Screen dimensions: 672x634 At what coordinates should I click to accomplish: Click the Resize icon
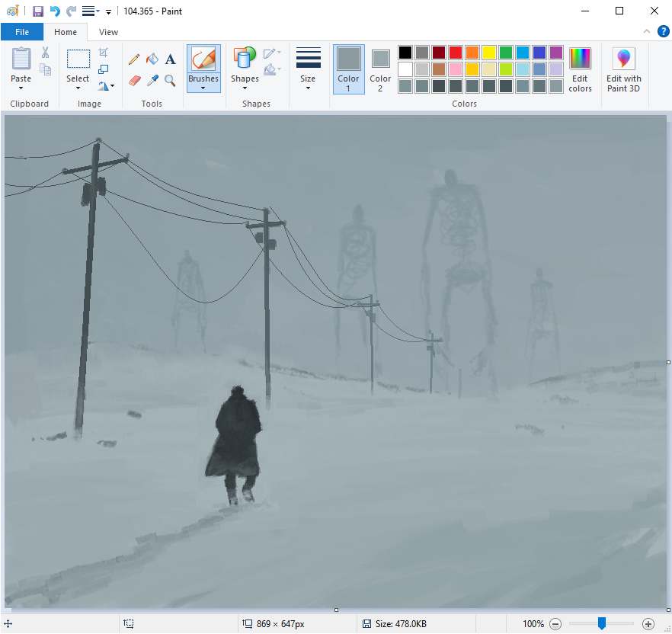pyautogui.click(x=104, y=69)
